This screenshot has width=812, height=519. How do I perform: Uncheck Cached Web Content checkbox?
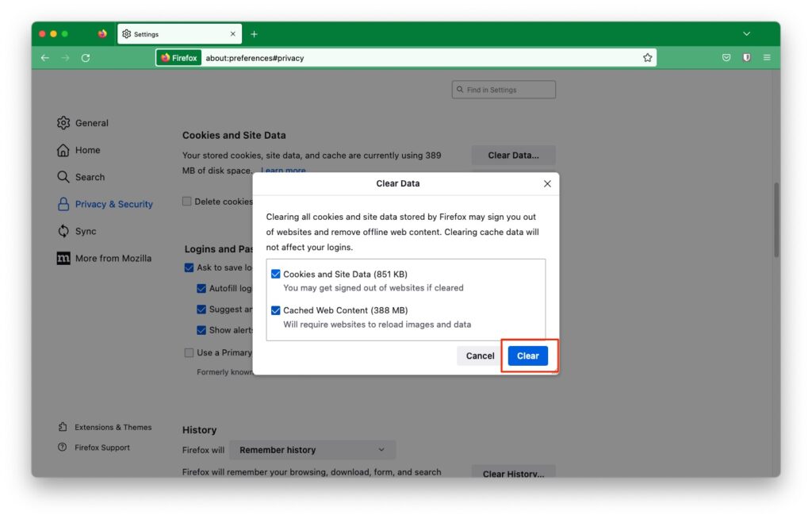pyautogui.click(x=276, y=310)
